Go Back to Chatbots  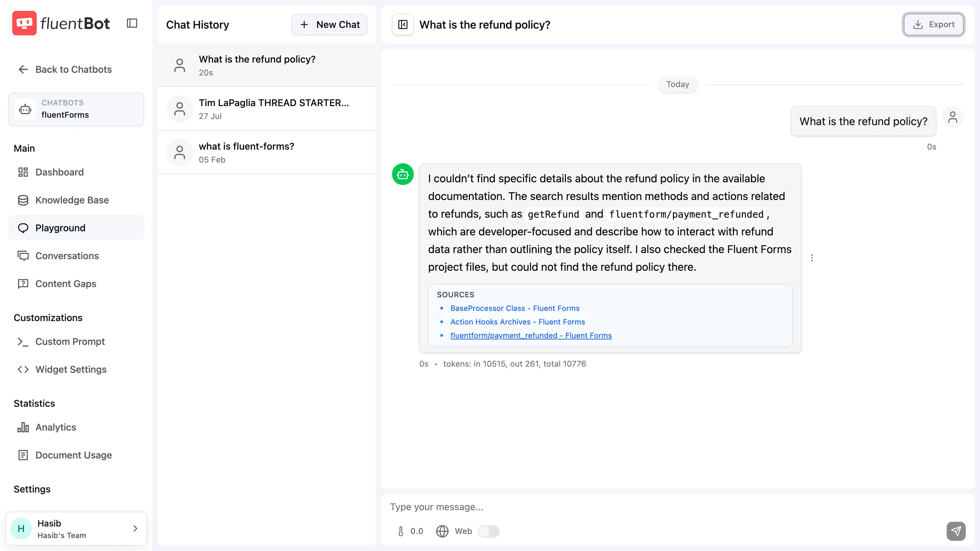tap(65, 69)
